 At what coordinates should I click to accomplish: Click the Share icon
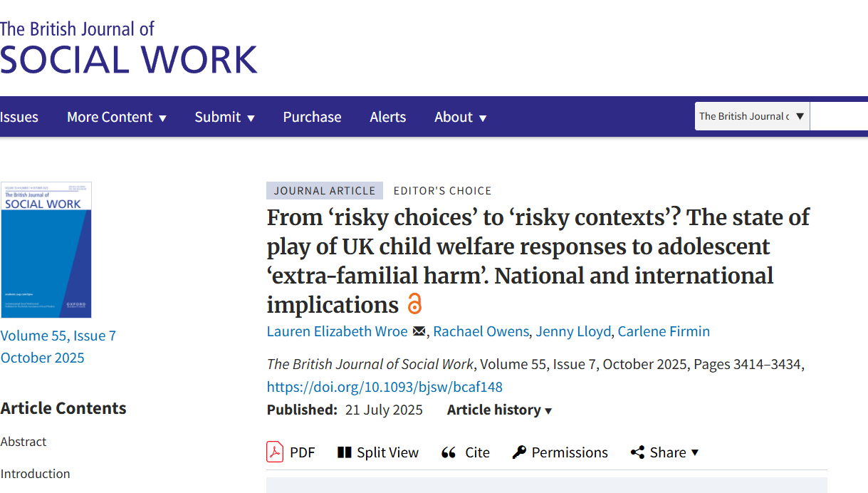[637, 452]
